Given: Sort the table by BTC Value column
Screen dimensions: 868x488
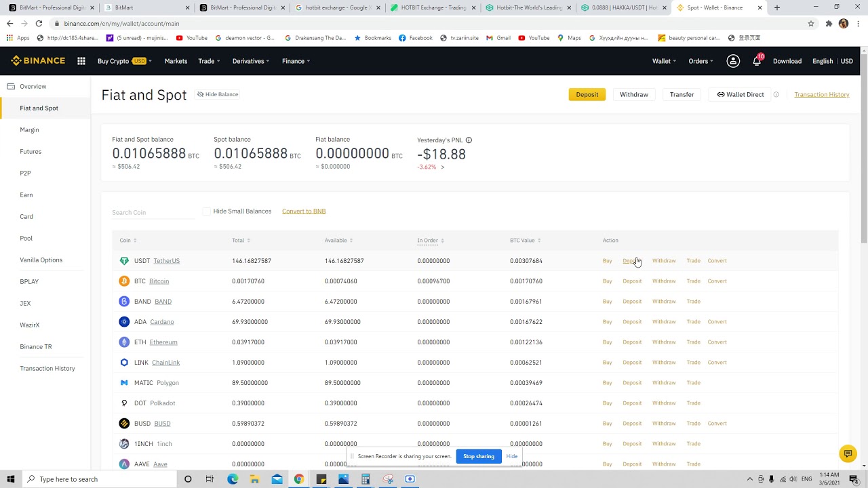Looking at the screenshot, I should pyautogui.click(x=526, y=241).
